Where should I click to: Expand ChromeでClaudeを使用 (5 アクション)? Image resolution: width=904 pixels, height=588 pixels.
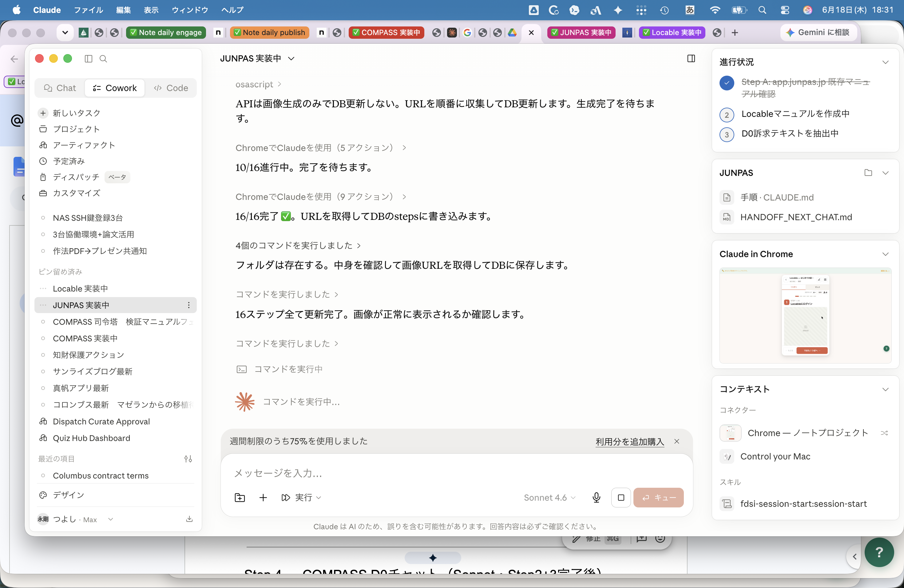coord(321,148)
